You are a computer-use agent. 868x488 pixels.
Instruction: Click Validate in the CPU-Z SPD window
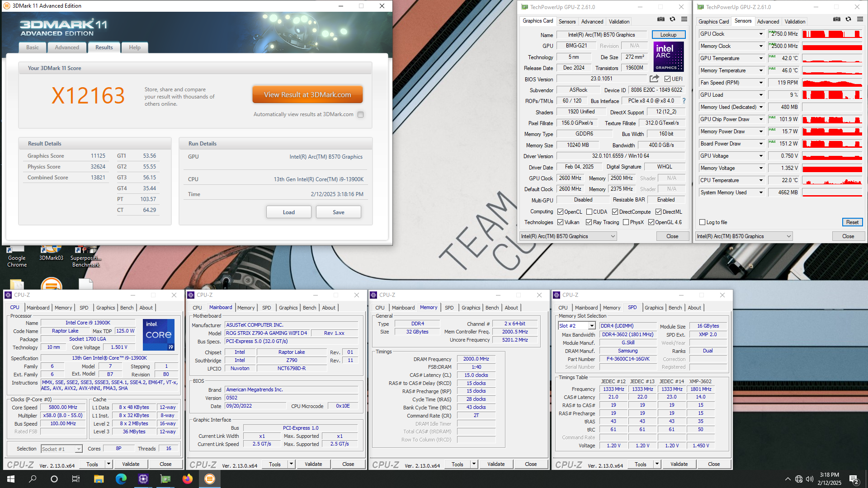tap(679, 464)
